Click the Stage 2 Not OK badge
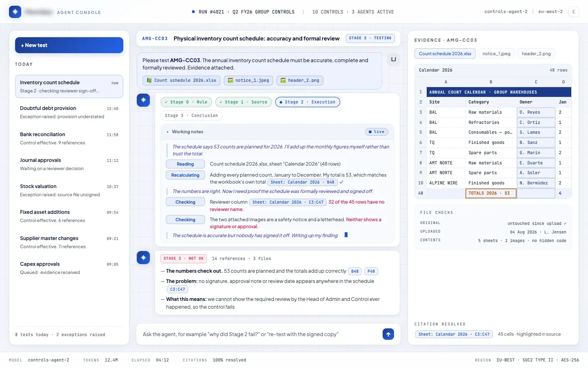The height and width of the screenshot is (368, 588). click(x=184, y=258)
